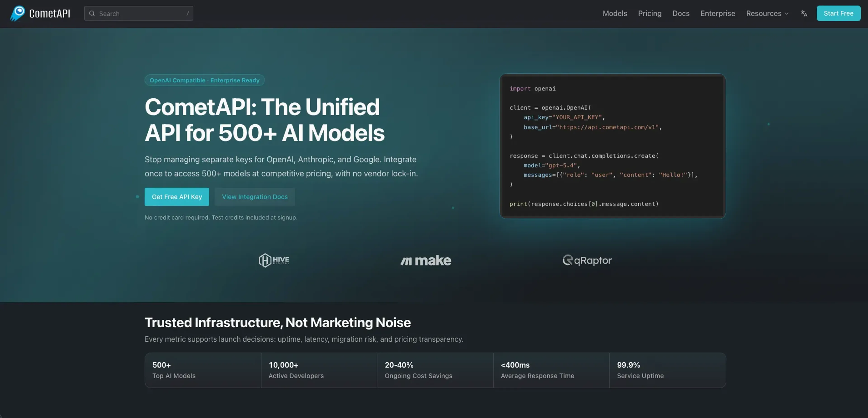Click the Get Free API Key button
Viewport: 868px width, 418px height.
(177, 197)
